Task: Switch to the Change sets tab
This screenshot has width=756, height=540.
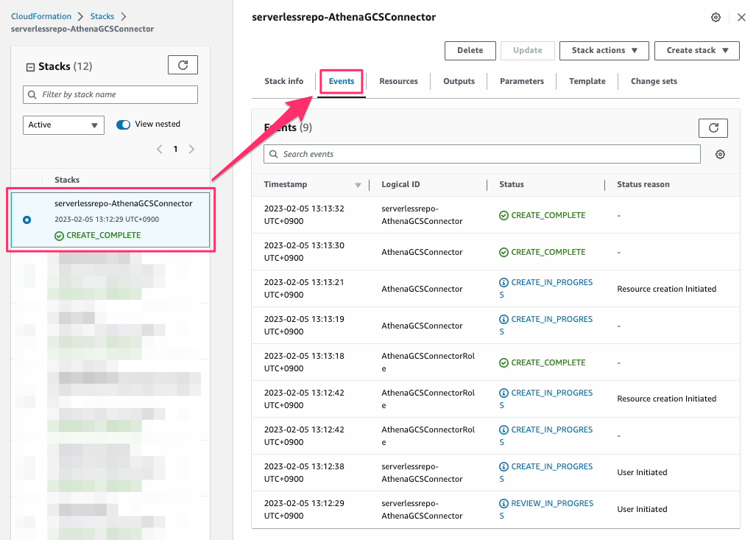Action: pos(654,81)
